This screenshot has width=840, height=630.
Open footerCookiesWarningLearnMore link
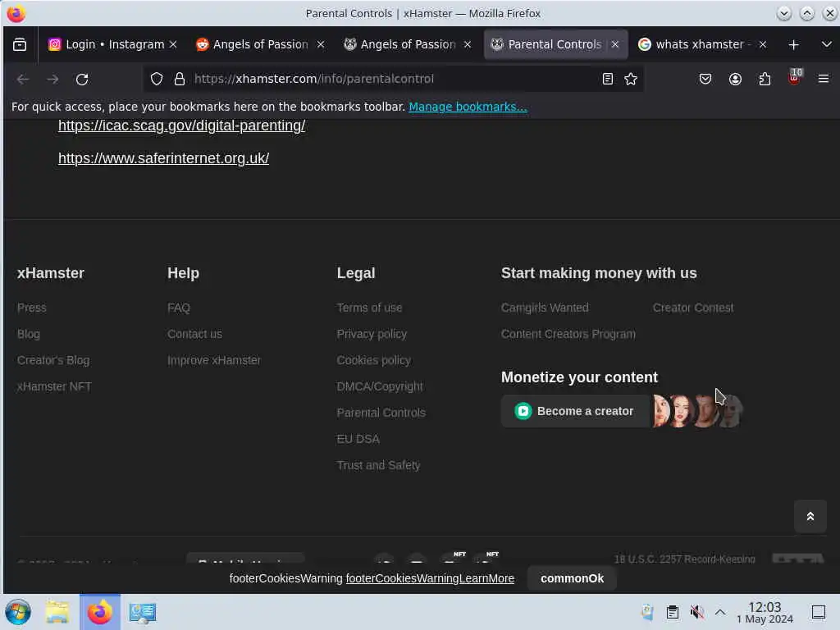coord(430,578)
